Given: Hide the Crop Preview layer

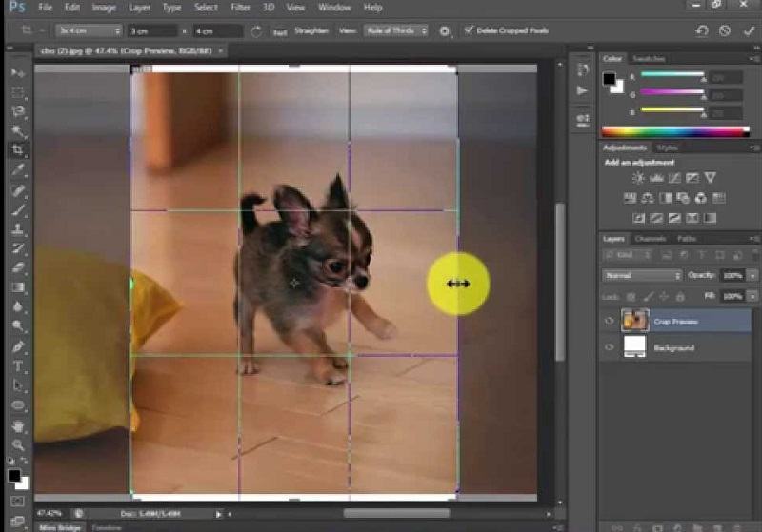Looking at the screenshot, I should 609,321.
